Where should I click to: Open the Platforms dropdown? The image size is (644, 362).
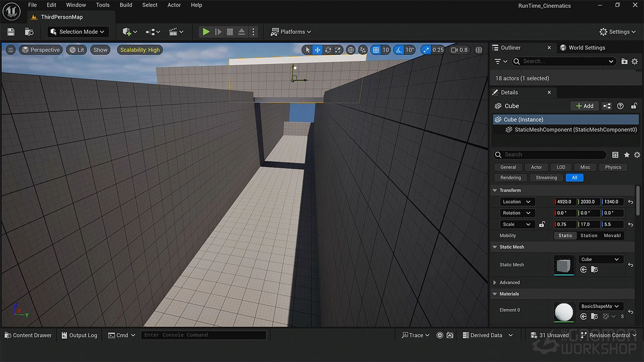click(291, 32)
